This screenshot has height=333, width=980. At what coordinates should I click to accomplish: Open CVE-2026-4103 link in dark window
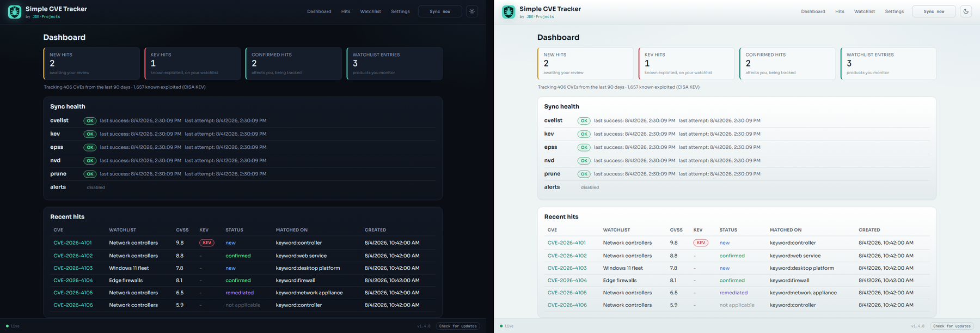click(x=73, y=268)
